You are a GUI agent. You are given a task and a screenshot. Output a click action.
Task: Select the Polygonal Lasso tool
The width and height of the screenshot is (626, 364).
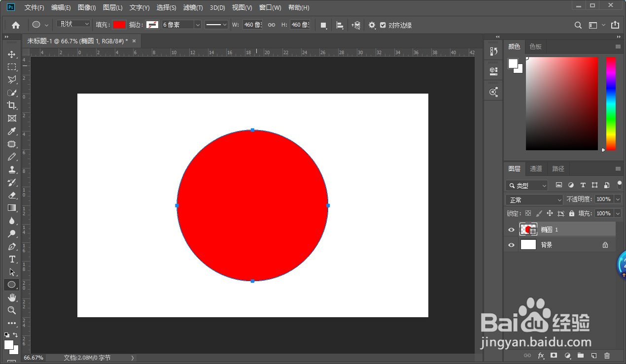point(12,80)
